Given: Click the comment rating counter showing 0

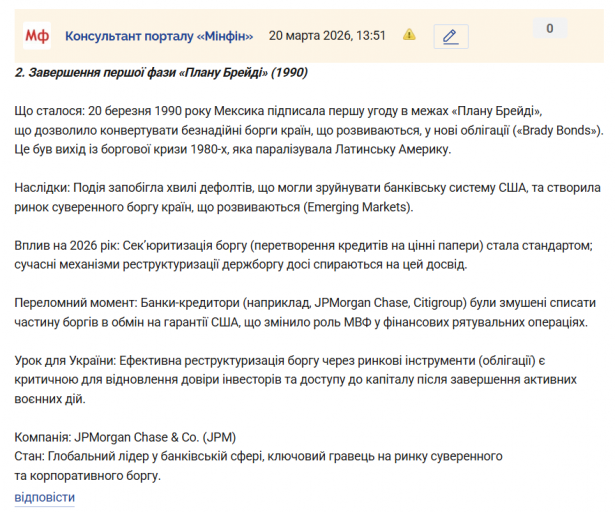Looking at the screenshot, I should pyautogui.click(x=550, y=28).
